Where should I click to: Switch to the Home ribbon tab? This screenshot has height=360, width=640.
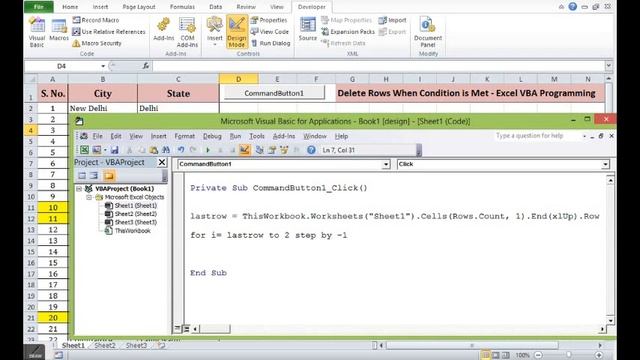coord(70,7)
